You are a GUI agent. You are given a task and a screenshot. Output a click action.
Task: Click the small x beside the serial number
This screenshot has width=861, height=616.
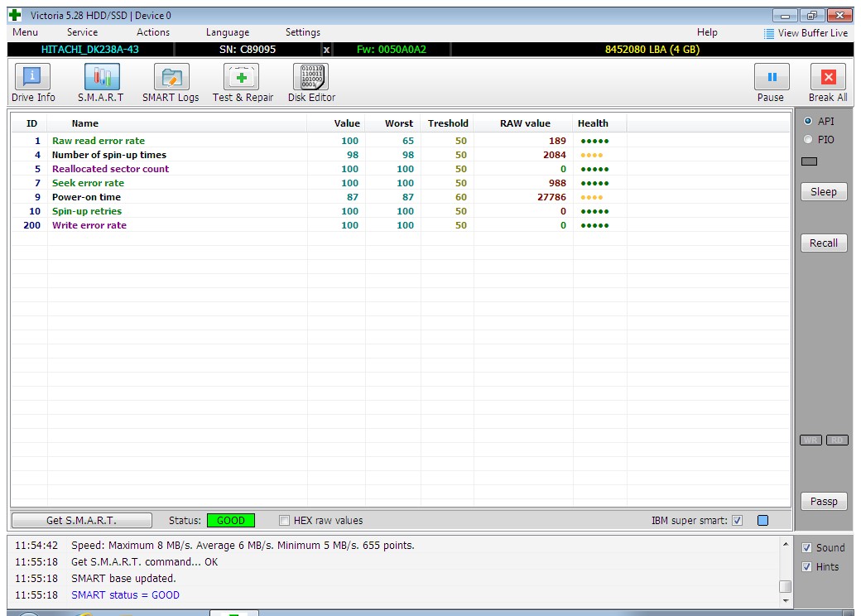(x=326, y=50)
